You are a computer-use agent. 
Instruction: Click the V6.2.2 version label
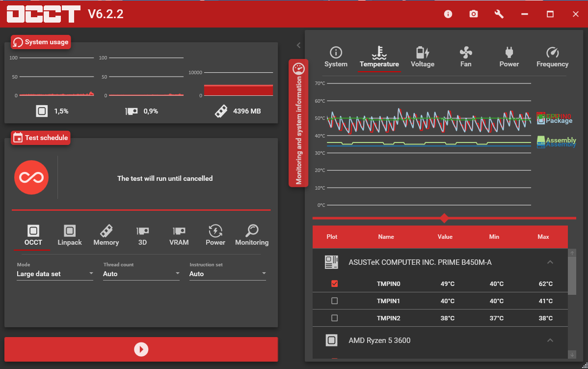click(x=106, y=14)
